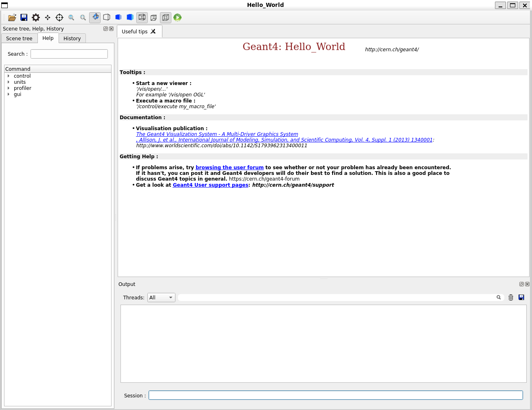Click browsing the user forum link
The height and width of the screenshot is (410, 532).
pos(229,167)
